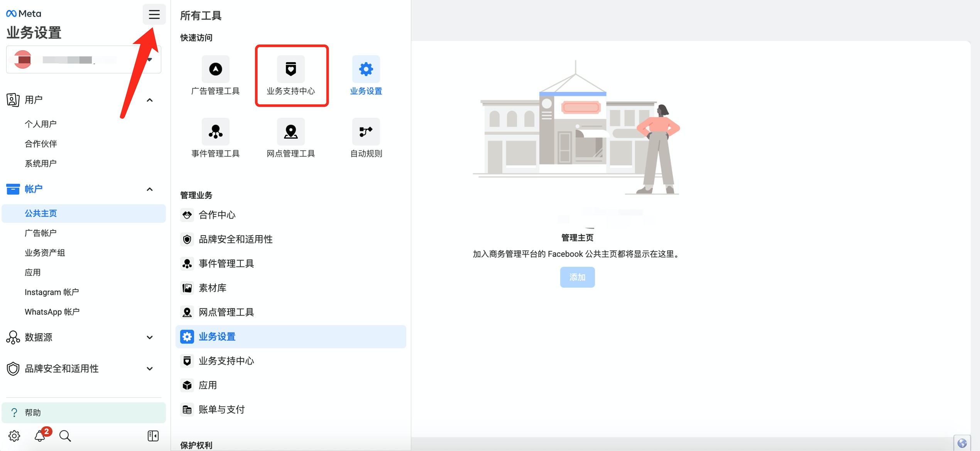Image resolution: width=980 pixels, height=451 pixels.
Task: Select highlighted 业务设置 list entry
Action: tap(291, 337)
